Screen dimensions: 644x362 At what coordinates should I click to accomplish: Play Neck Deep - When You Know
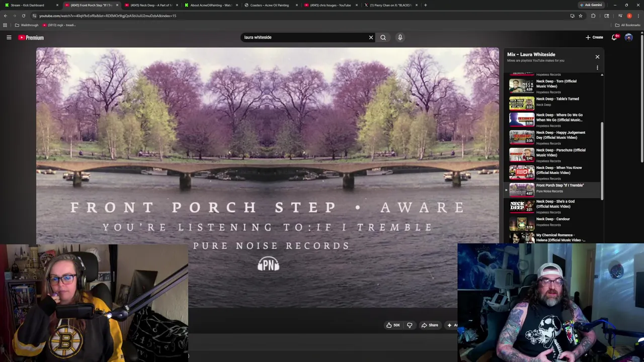[552, 172]
